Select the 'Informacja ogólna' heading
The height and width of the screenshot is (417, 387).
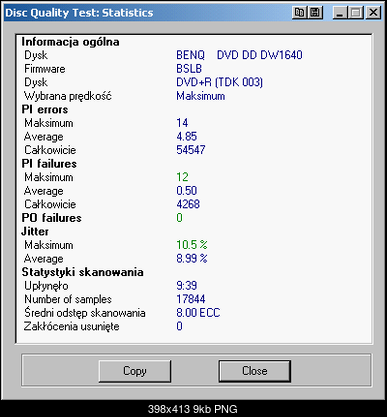(x=70, y=42)
